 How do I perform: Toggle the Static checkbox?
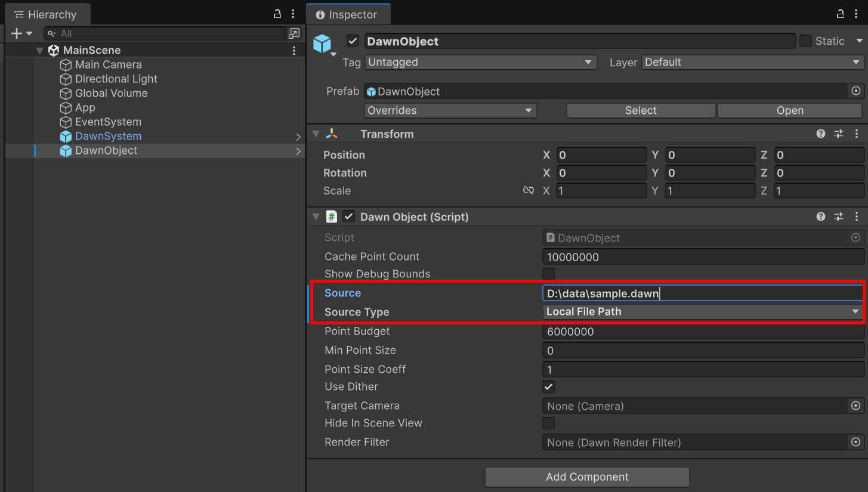[805, 41]
